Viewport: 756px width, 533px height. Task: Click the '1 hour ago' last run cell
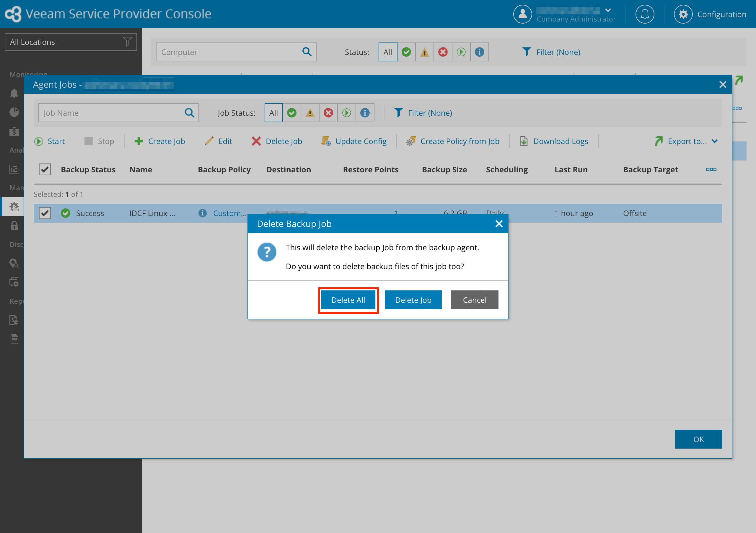pos(573,213)
